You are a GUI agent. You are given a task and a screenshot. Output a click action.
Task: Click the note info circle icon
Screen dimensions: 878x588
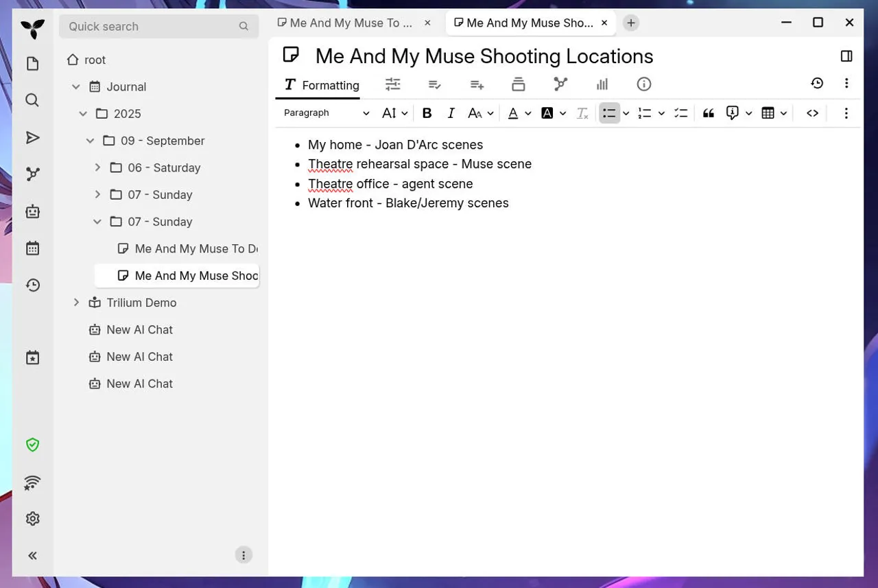pos(643,84)
